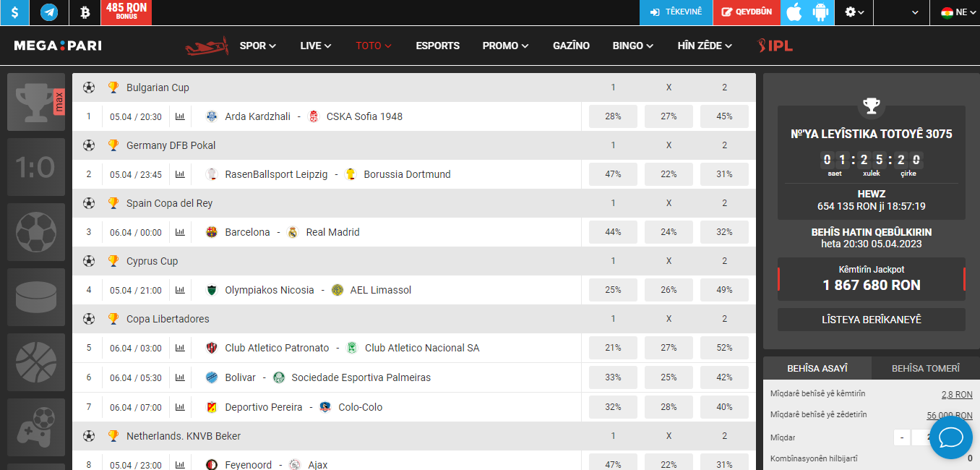Select the ice hockey puck sidebar icon
The height and width of the screenshot is (470, 980).
(x=36, y=297)
